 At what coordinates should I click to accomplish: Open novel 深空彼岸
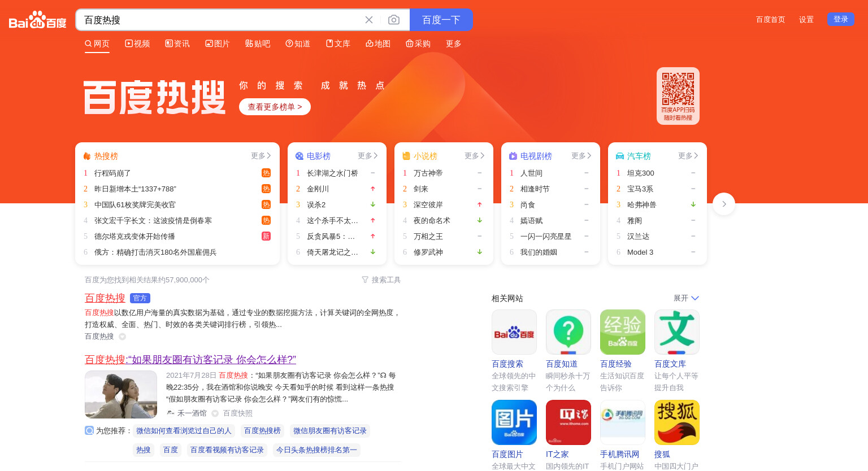coord(428,205)
